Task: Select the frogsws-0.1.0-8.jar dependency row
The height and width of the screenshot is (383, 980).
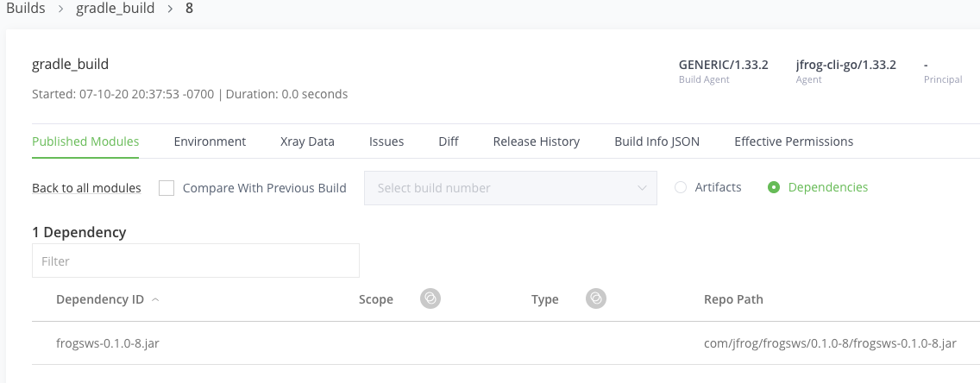Action: coord(506,343)
